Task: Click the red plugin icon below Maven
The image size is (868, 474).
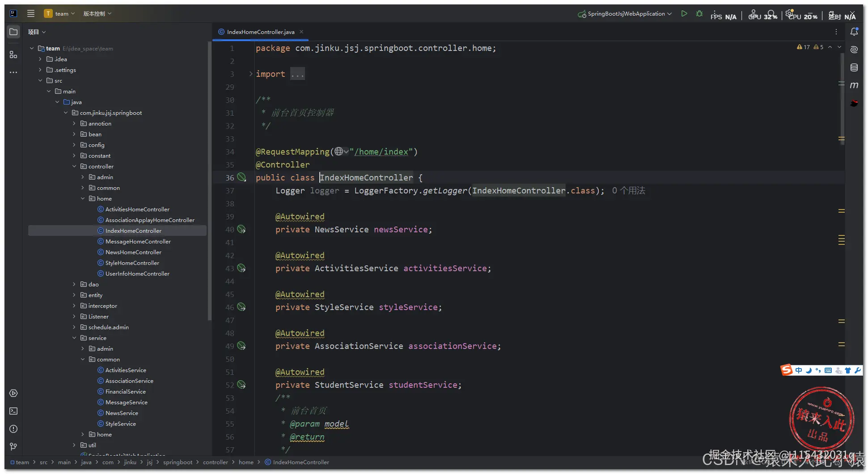Action: pos(854,103)
